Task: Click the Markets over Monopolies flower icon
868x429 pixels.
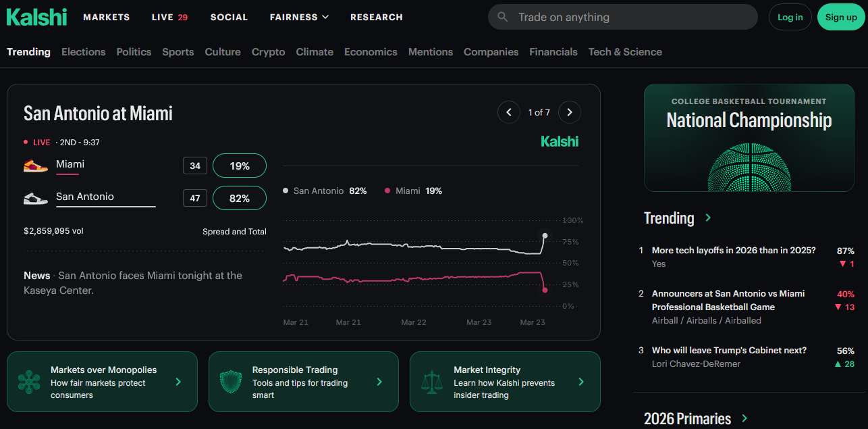Action: click(x=28, y=382)
